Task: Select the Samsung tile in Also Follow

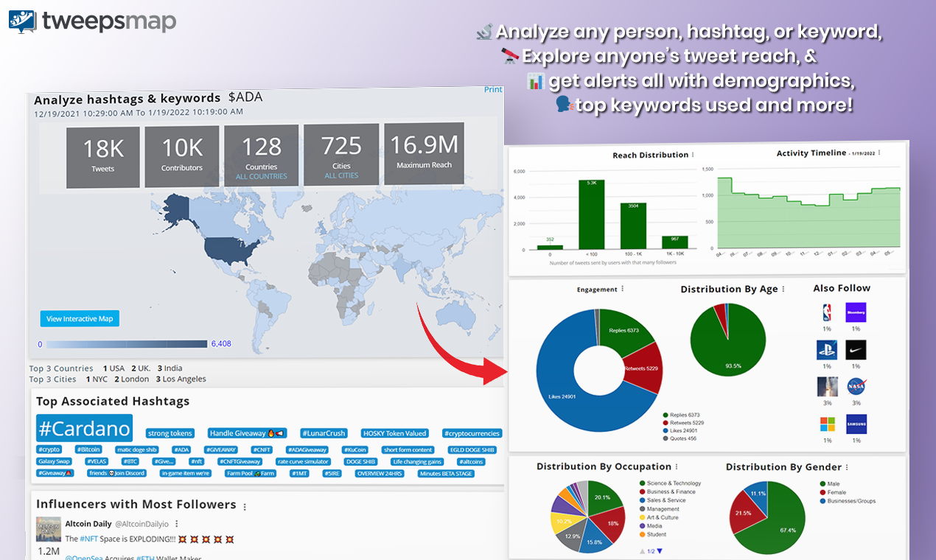Action: [856, 423]
